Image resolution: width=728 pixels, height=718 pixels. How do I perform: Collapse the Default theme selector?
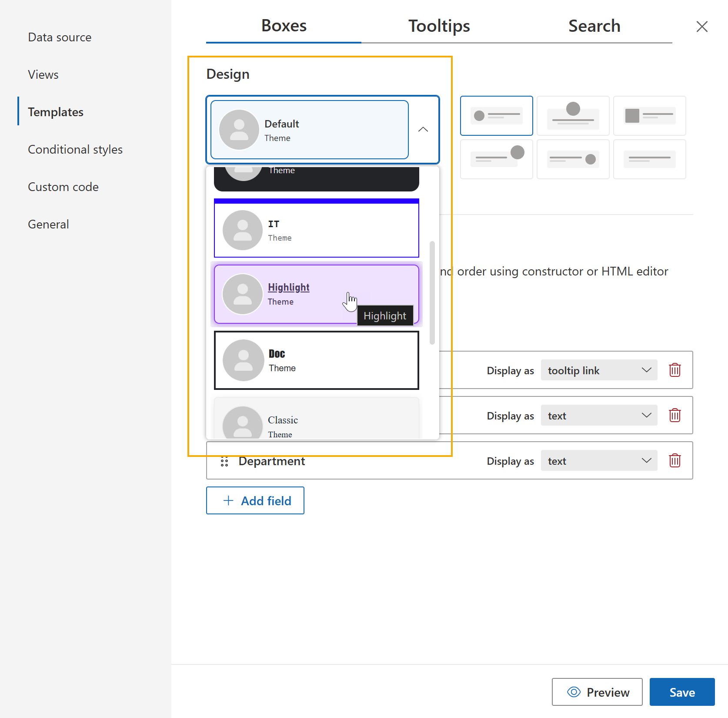(x=422, y=129)
